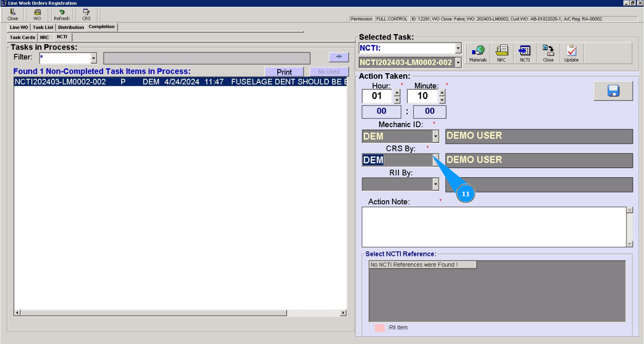
Task: Click the No Used button
Action: coord(329,72)
